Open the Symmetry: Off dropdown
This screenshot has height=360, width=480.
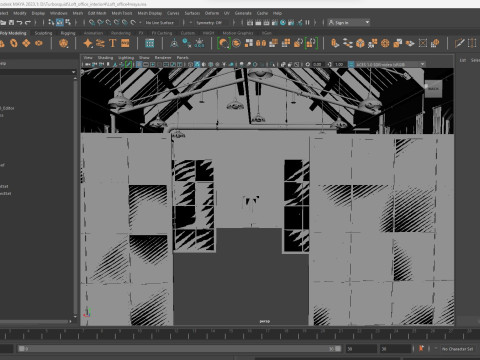coord(209,23)
